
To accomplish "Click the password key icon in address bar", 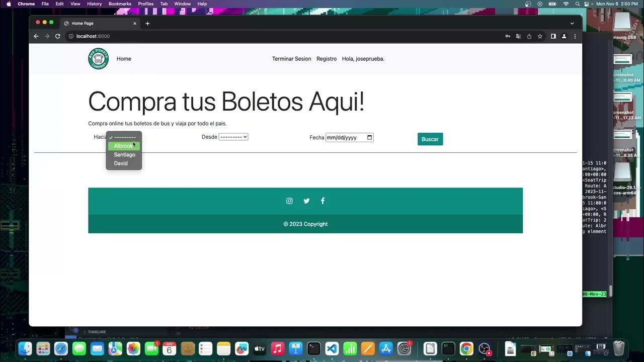I will (x=508, y=36).
